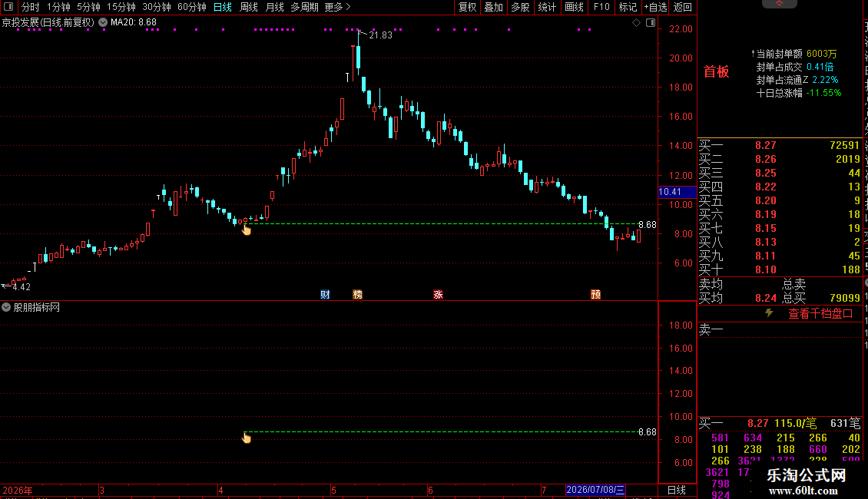This screenshot has height=499, width=868.
Task: Click the 8.68 level label on price chart
Action: pyautogui.click(x=647, y=225)
